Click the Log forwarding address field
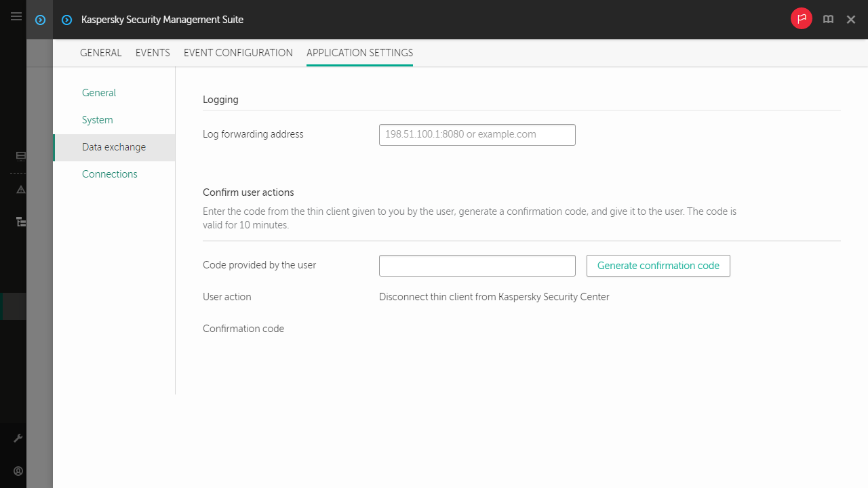 (x=477, y=134)
